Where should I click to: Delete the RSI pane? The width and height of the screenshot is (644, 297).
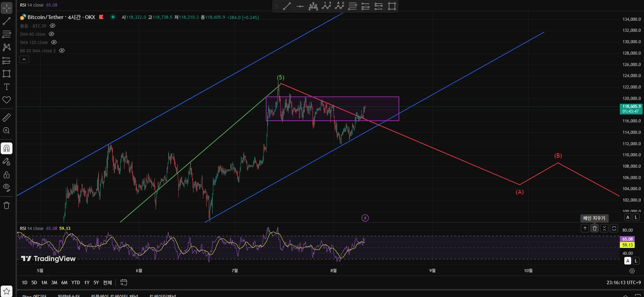coord(595,228)
